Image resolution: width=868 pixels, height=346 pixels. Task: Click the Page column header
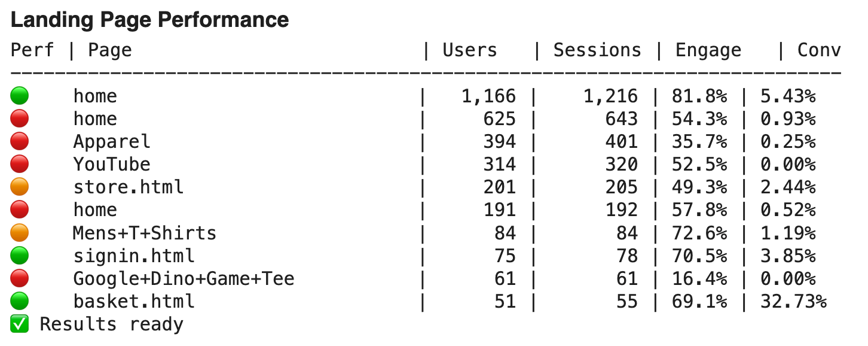tap(109, 51)
